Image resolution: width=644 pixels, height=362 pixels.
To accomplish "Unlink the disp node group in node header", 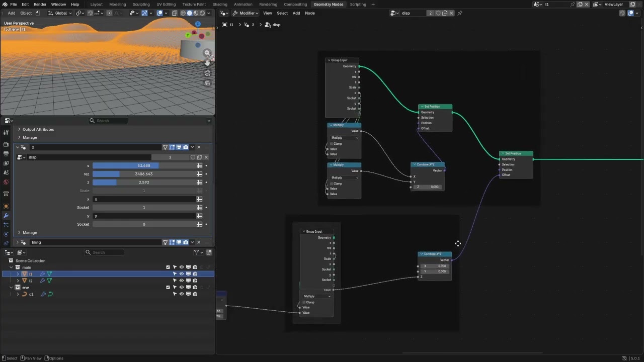I will 451,13.
